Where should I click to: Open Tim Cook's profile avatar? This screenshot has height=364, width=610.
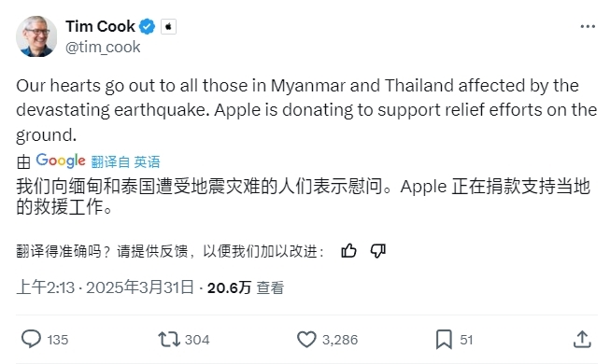(x=36, y=36)
